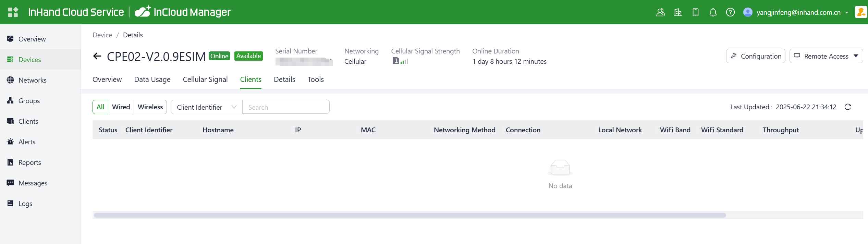Screen dimensions: 868x244
Task: Click the app grid launcher icon
Action: [13, 12]
